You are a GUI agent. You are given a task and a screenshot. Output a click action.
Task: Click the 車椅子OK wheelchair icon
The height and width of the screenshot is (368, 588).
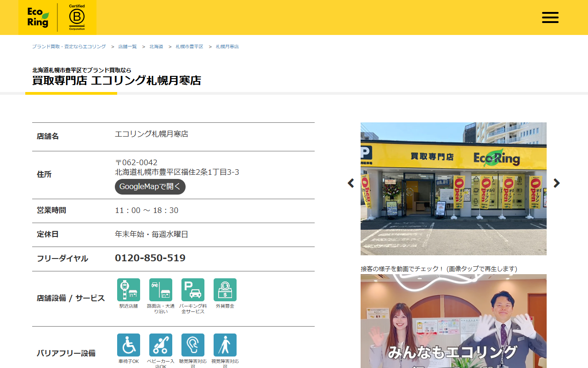129,345
